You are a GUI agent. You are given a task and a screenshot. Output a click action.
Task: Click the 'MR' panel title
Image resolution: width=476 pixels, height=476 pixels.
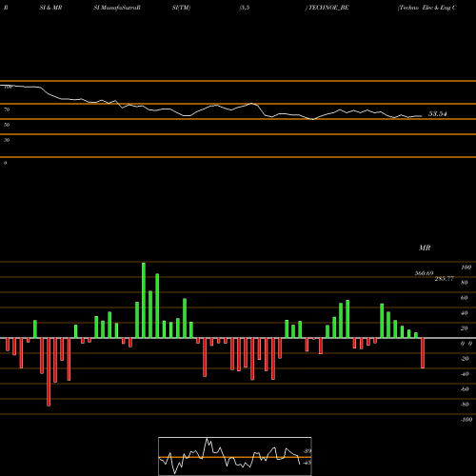click(x=425, y=248)
